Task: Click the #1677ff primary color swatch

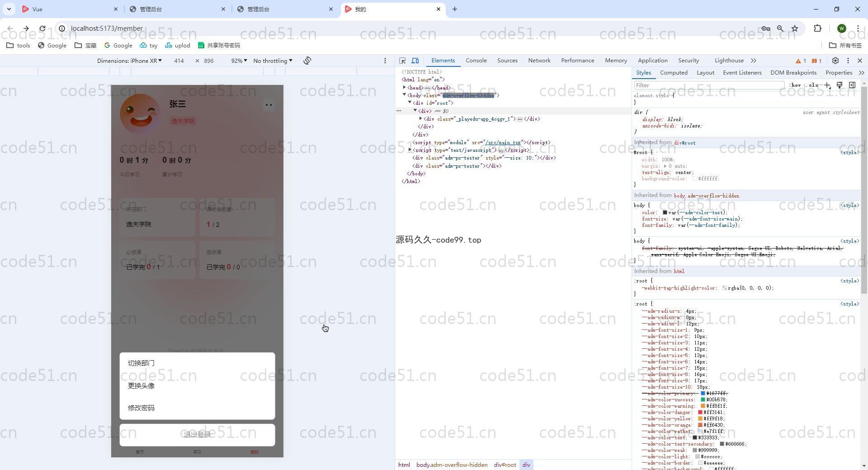Action: (703, 393)
